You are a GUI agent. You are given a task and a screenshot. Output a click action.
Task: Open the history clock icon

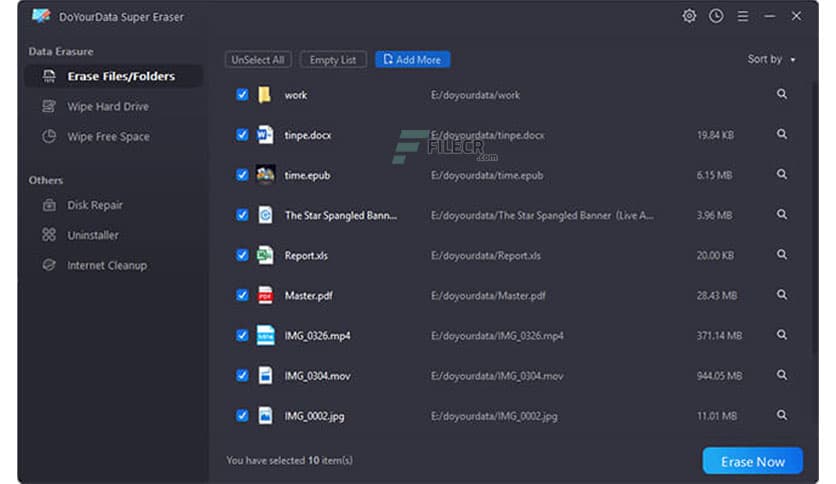pyautogui.click(x=716, y=17)
